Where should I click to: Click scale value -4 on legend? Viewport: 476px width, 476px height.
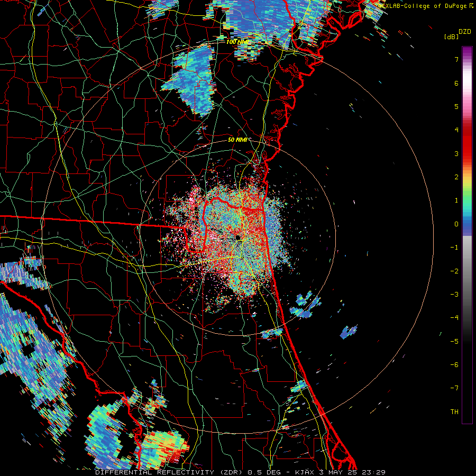pyautogui.click(x=454, y=317)
